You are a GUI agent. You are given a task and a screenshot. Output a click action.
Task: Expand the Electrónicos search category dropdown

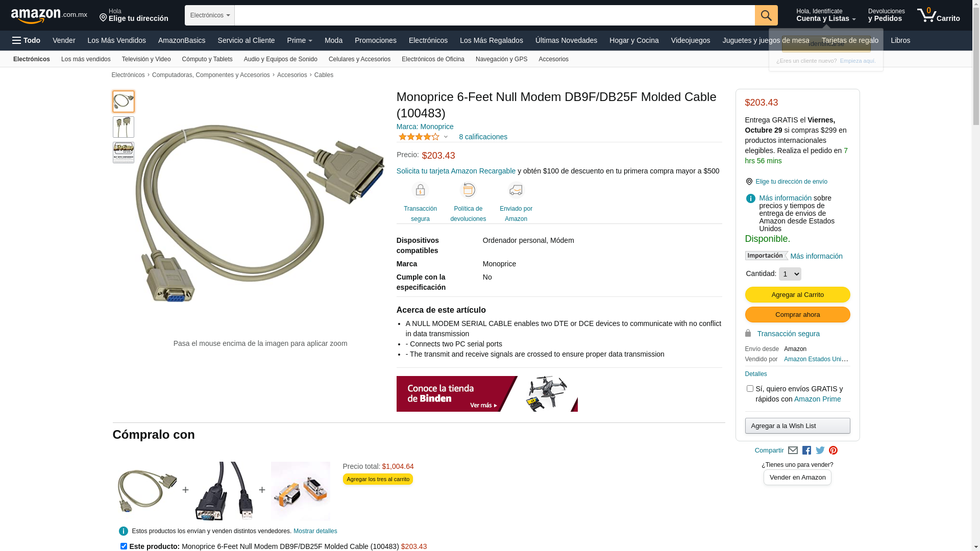pos(210,15)
